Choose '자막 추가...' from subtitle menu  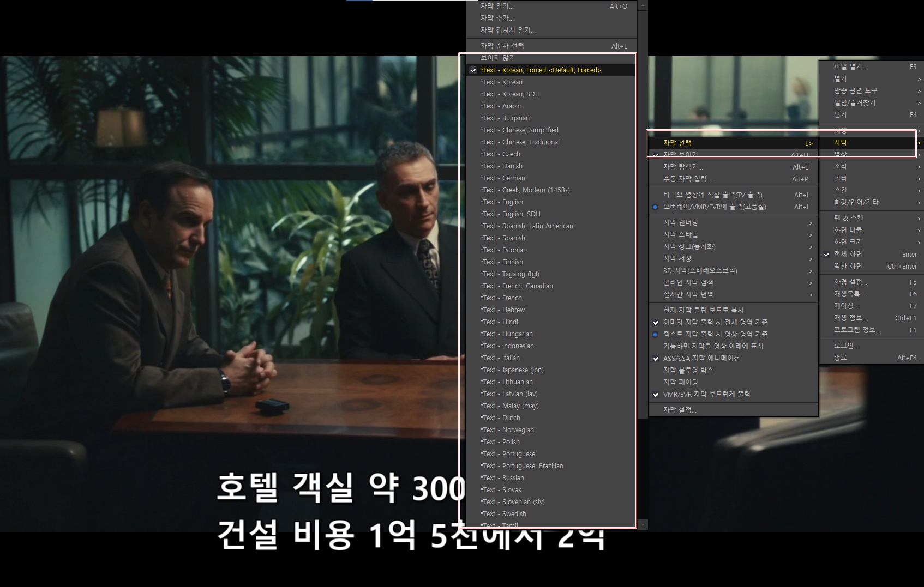(551, 18)
